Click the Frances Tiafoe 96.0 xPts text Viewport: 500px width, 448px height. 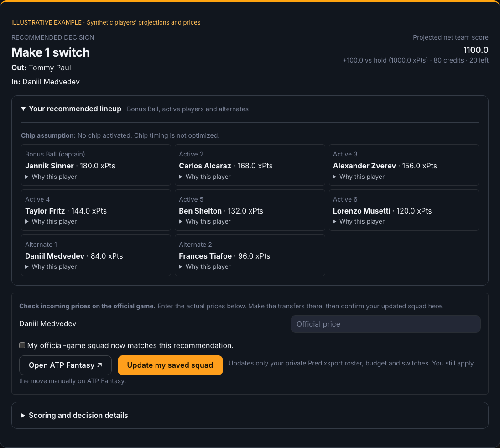[224, 256]
